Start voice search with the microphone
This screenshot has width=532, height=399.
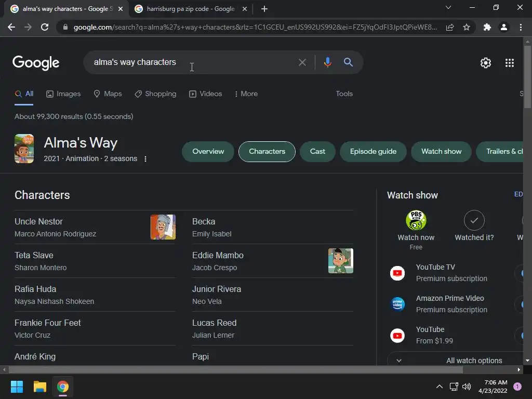(x=327, y=62)
